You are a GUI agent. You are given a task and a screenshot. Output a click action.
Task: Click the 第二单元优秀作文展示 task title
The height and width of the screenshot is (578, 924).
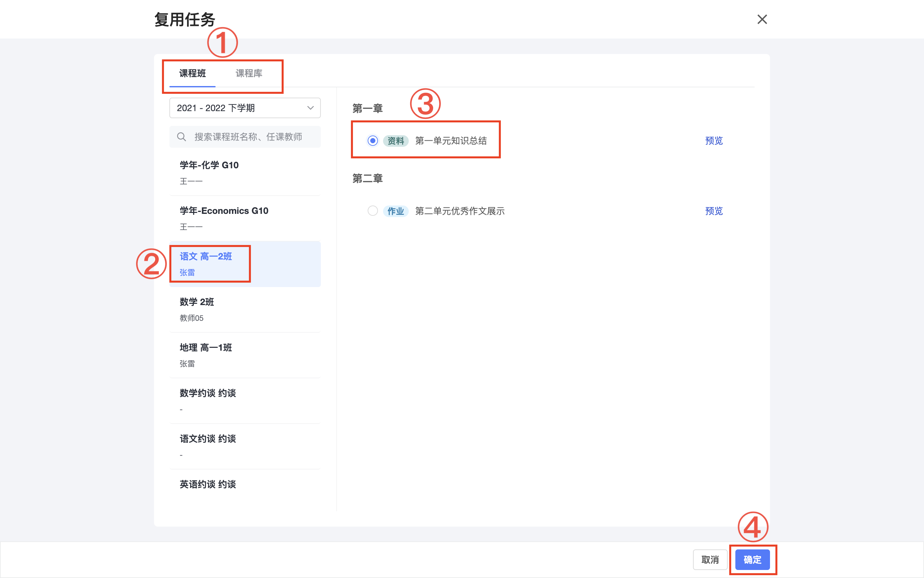[x=460, y=211]
